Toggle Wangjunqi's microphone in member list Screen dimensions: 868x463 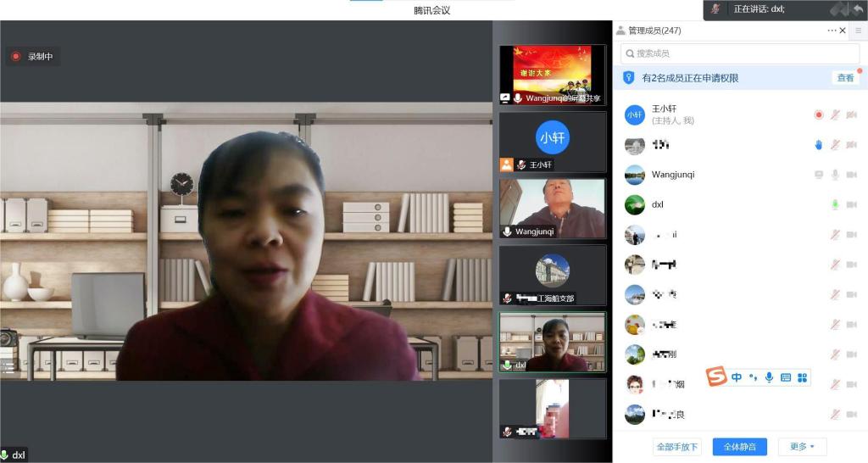click(x=835, y=175)
